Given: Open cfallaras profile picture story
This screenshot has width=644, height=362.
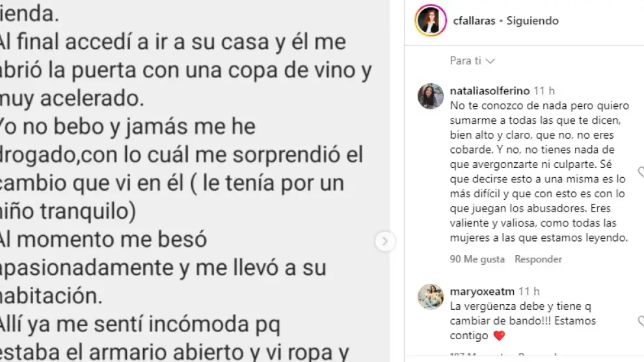Looking at the screenshot, I should [431, 20].
